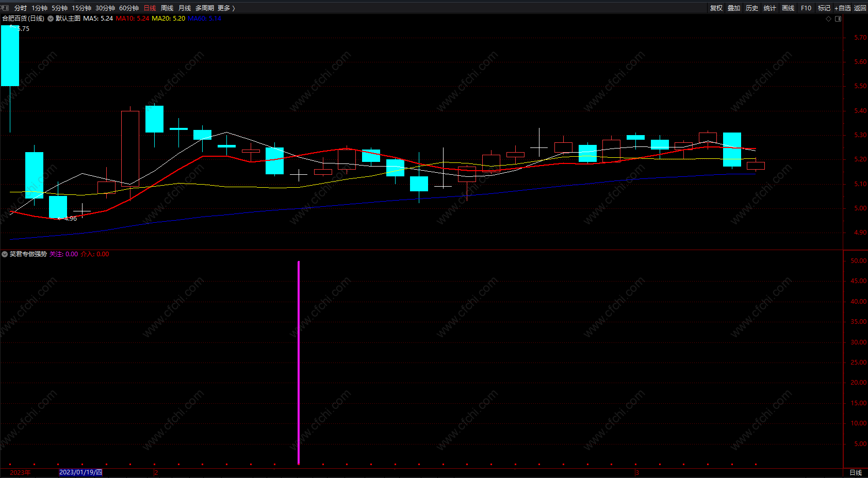Open the 更多 periods dropdown

click(226, 8)
